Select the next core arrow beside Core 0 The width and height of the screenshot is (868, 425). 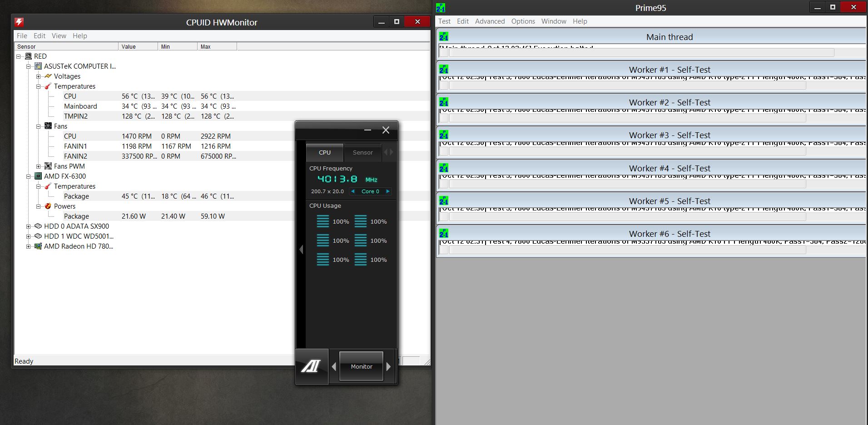coord(387,191)
